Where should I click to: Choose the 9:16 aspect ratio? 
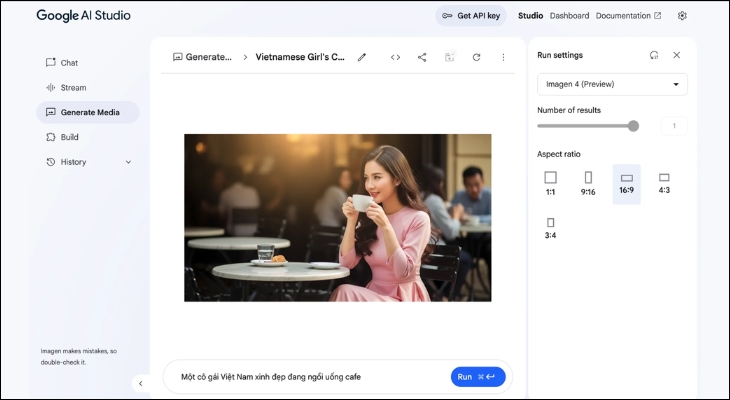pyautogui.click(x=588, y=183)
